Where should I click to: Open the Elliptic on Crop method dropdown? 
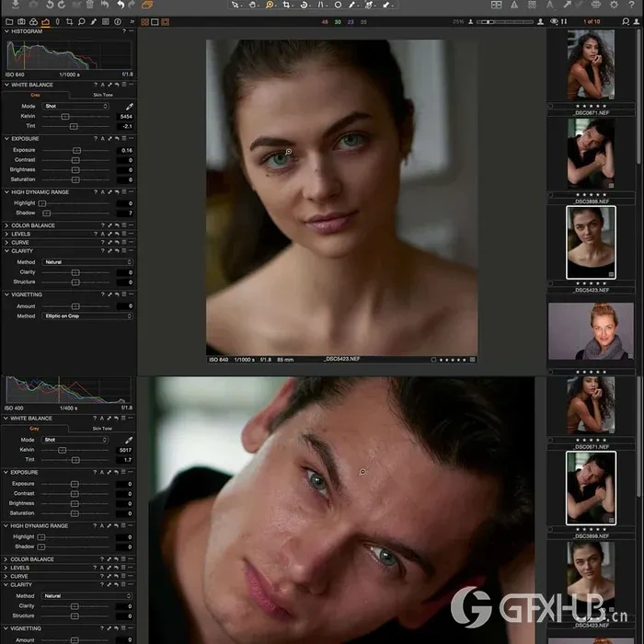(x=87, y=316)
